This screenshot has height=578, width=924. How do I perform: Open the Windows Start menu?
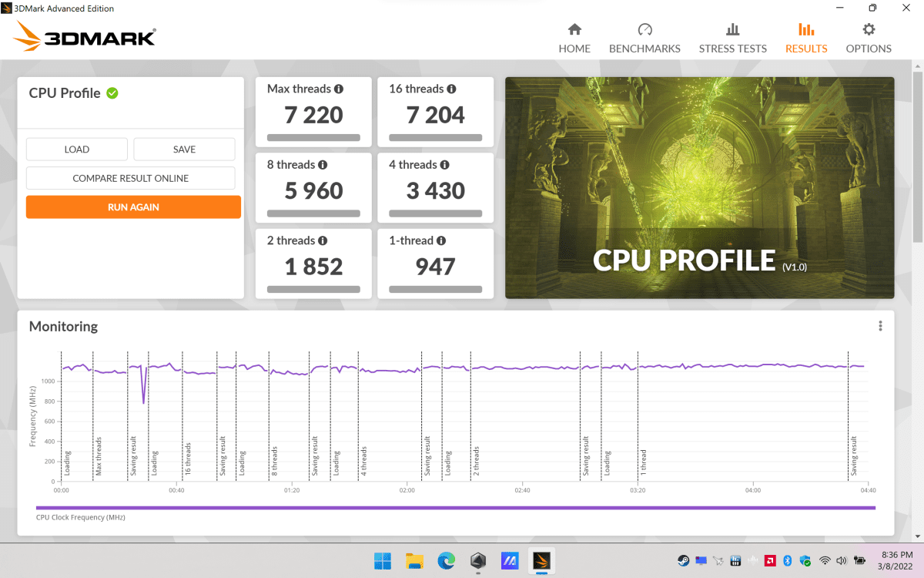(382, 560)
